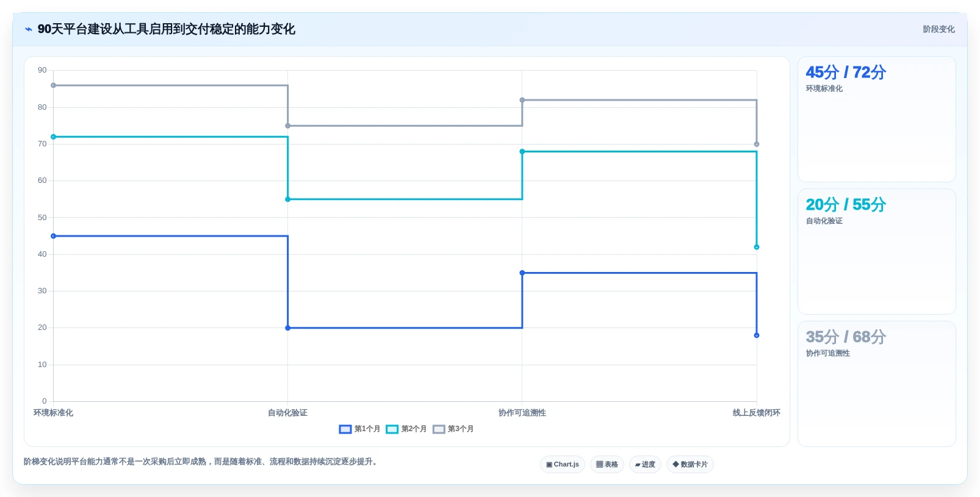Viewport: 980px width, 497px height.
Task: Click the 表格 tag
Action: (607, 465)
